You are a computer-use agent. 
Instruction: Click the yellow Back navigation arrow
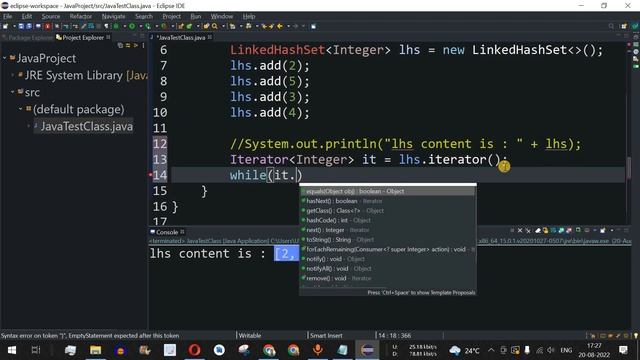point(280,26)
